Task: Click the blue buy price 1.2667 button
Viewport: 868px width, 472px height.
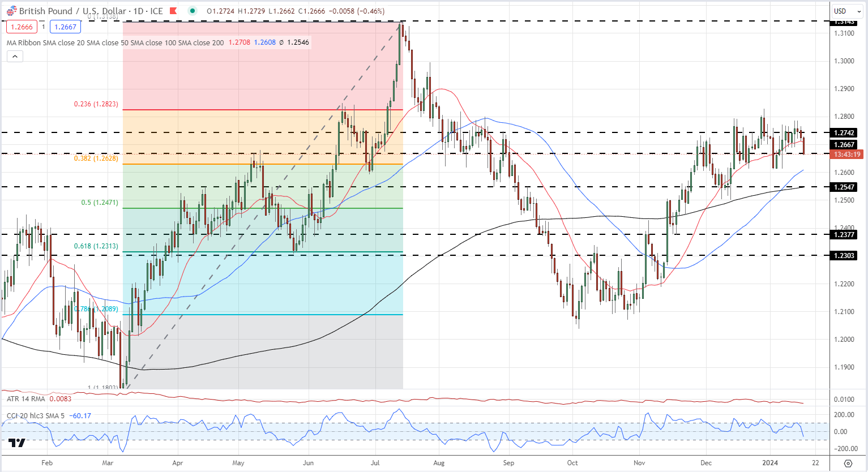Action: click(65, 27)
